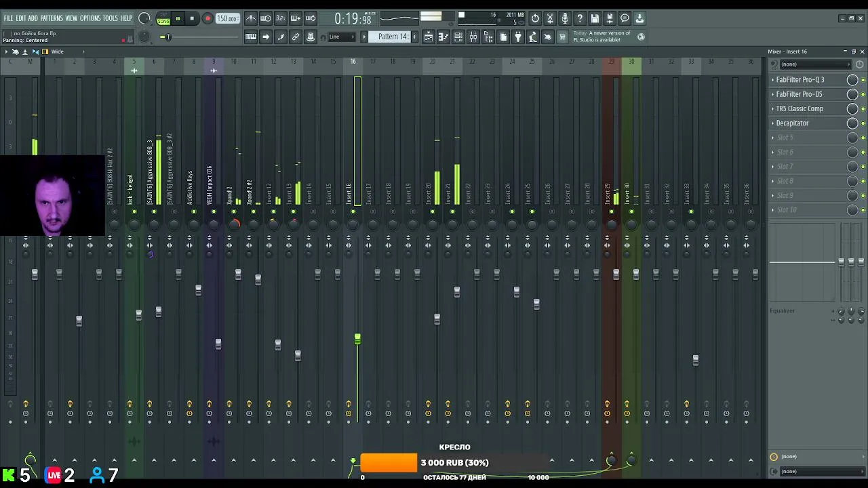
Task: Toggle TR5 Classic Comp slot enable light
Action: click(863, 108)
